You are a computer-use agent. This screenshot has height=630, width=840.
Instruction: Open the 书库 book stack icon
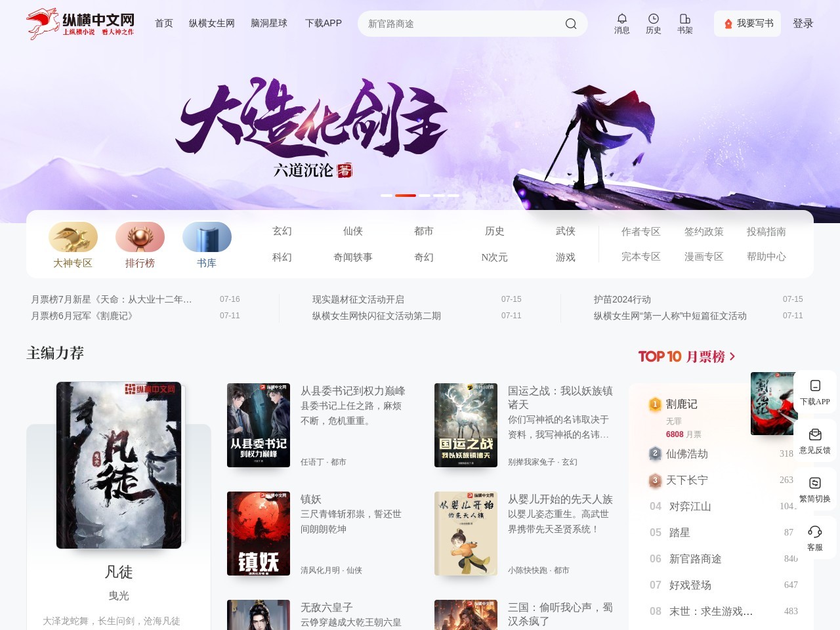pos(207,236)
